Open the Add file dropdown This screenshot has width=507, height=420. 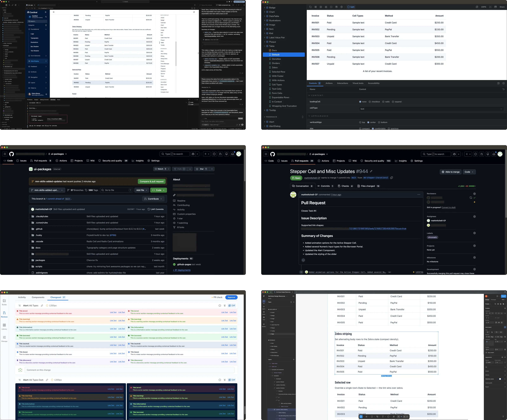[141, 190]
